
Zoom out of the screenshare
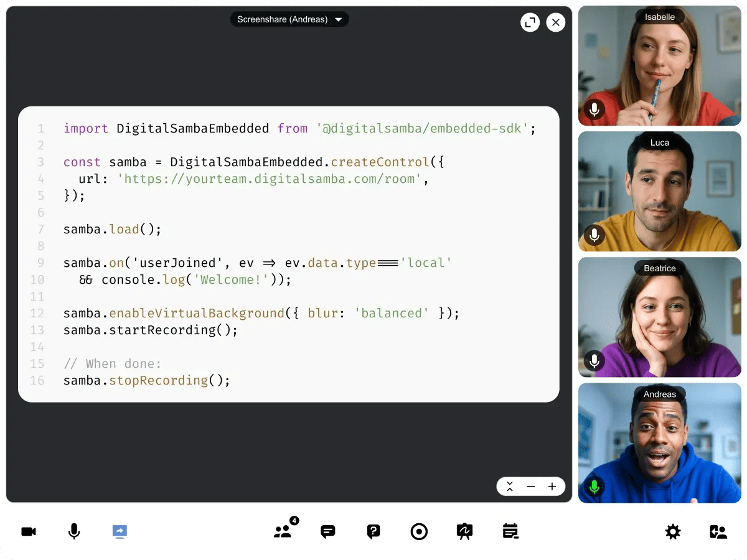(x=531, y=487)
